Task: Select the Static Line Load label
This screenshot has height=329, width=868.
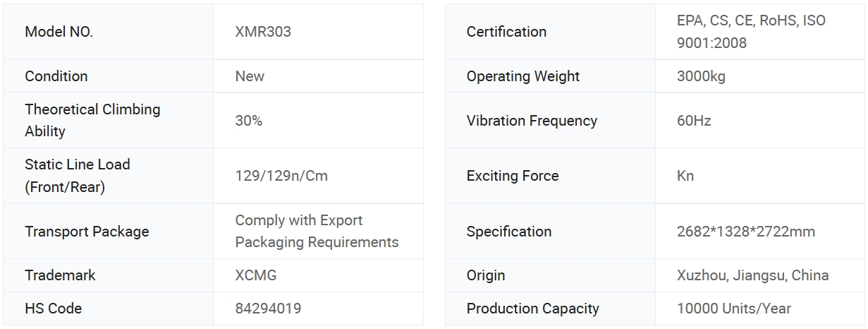Action: [78, 175]
